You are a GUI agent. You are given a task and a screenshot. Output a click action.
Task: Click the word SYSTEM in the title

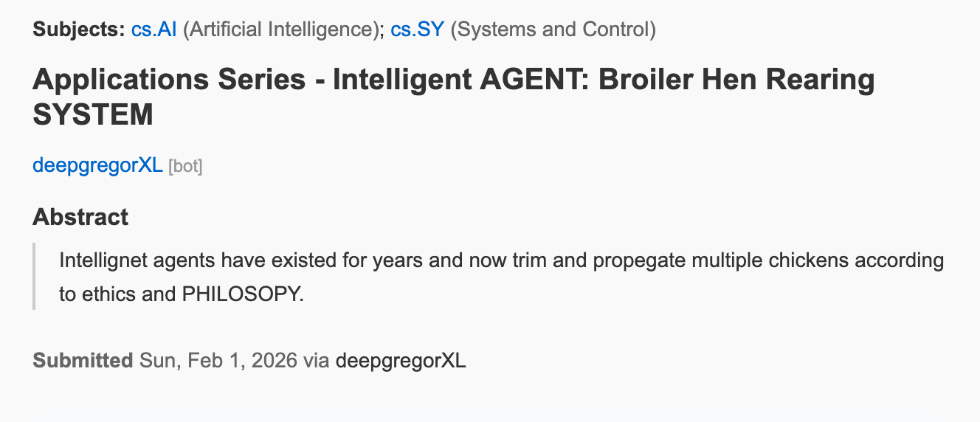point(93,115)
